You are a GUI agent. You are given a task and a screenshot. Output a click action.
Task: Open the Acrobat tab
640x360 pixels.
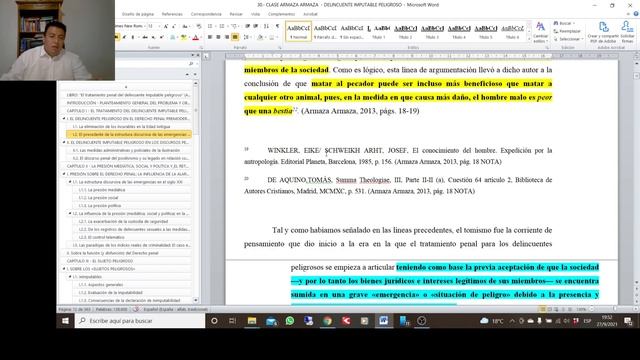click(310, 14)
